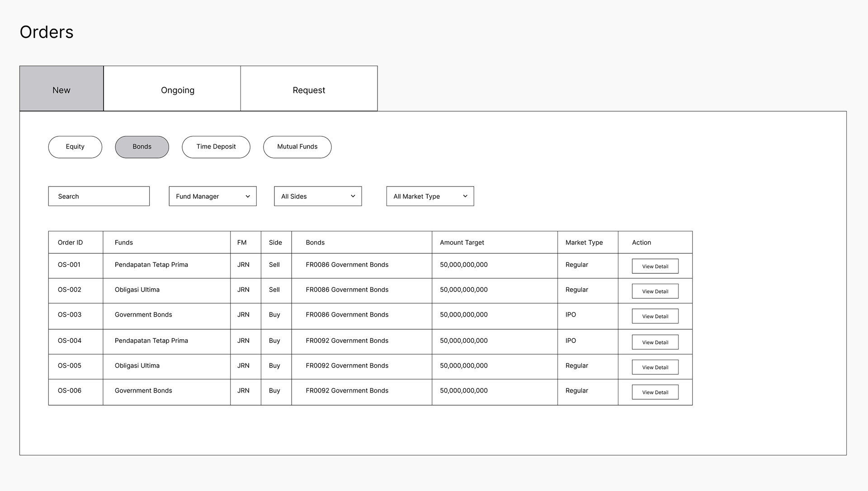Viewport: 868px width, 491px height.
Task: Expand the All Market Type dropdown
Action: 429,196
